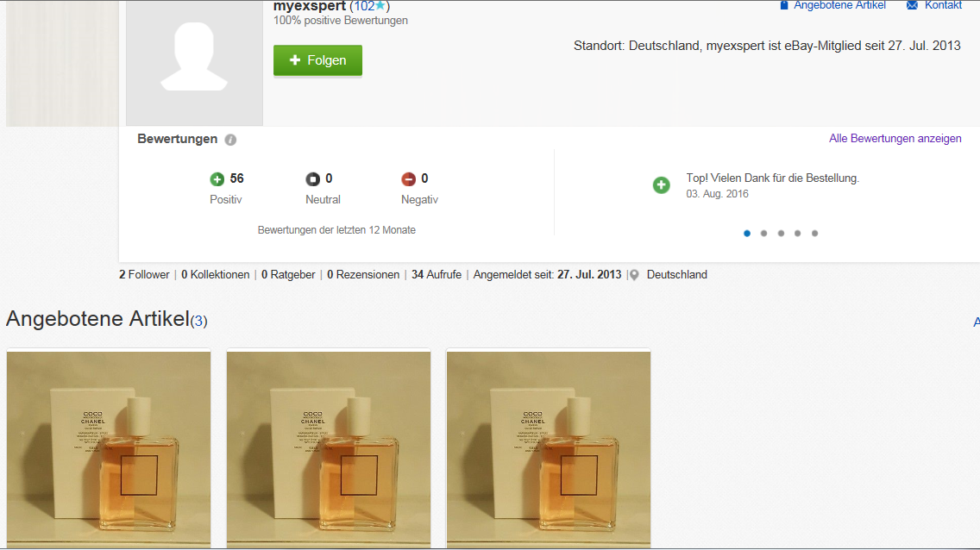Open the third Coco Chanel perfume listing
The width and height of the screenshot is (980, 550).
point(549,449)
